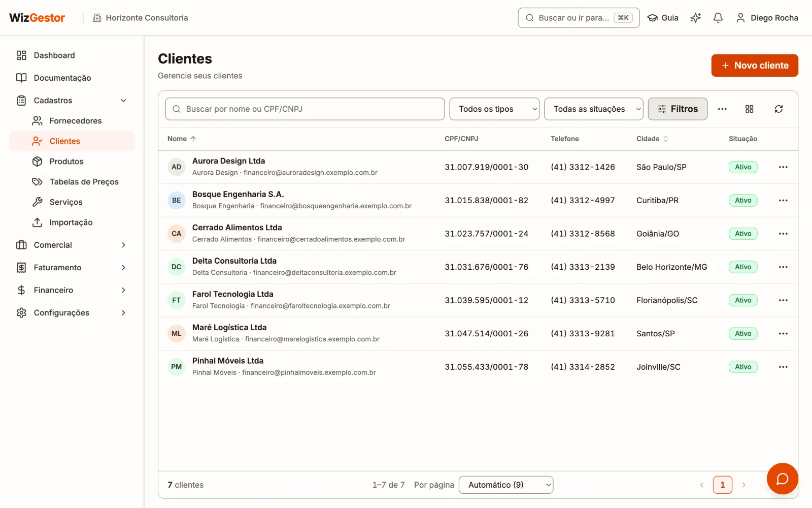Open the Guia help link
Screen dimensions: 812x508
click(663, 18)
